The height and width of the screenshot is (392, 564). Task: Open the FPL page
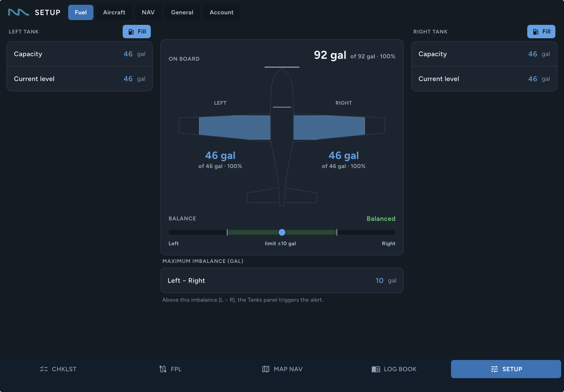(170, 369)
